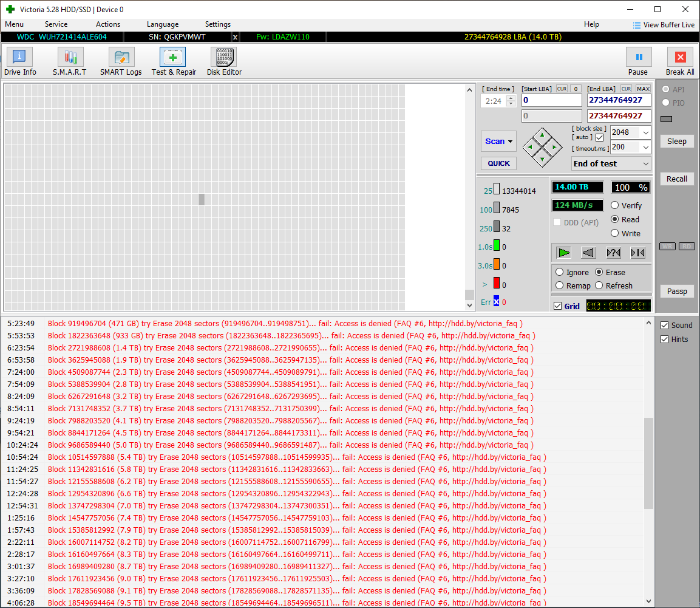700x608 pixels.
Task: Expand the block size 2048 dropdown
Action: pyautogui.click(x=645, y=132)
